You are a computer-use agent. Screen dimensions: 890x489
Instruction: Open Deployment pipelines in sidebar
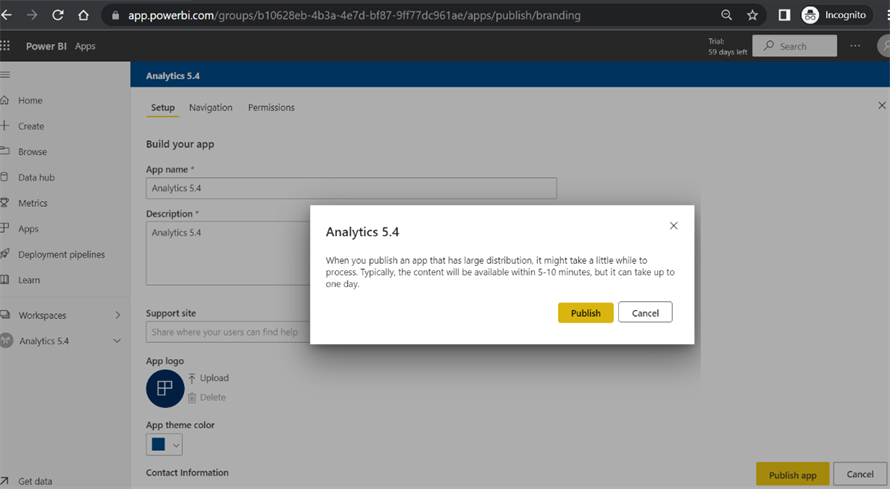pyautogui.click(x=61, y=254)
